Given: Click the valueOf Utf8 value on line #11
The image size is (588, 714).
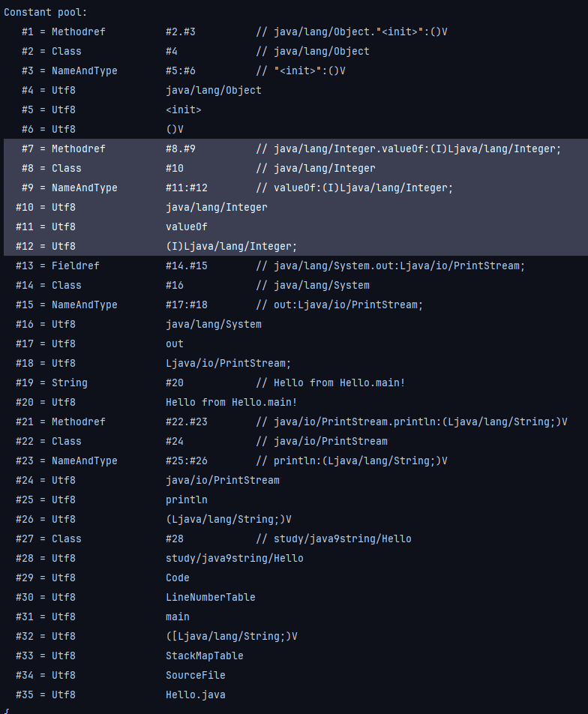Looking at the screenshot, I should coord(186,226).
